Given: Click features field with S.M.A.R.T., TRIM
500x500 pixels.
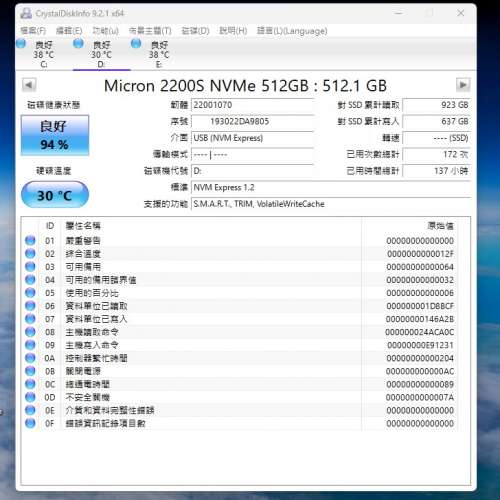Looking at the screenshot, I should coord(331,204).
